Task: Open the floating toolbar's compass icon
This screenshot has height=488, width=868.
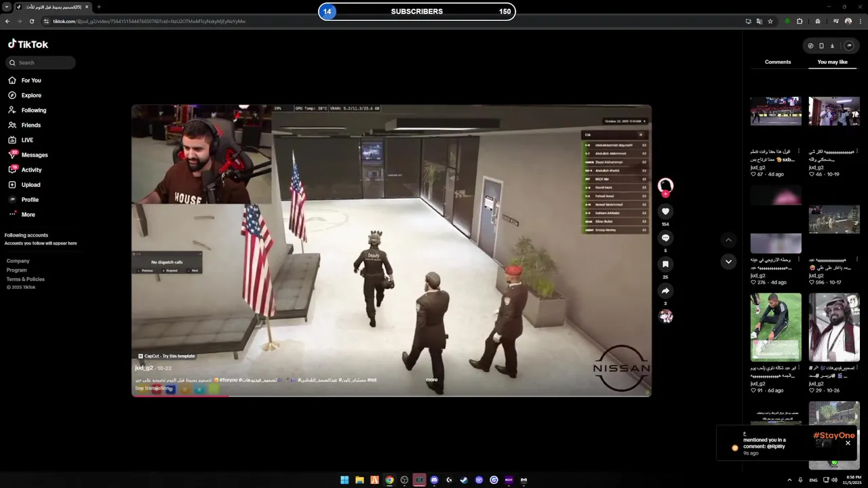Action: coord(810,46)
